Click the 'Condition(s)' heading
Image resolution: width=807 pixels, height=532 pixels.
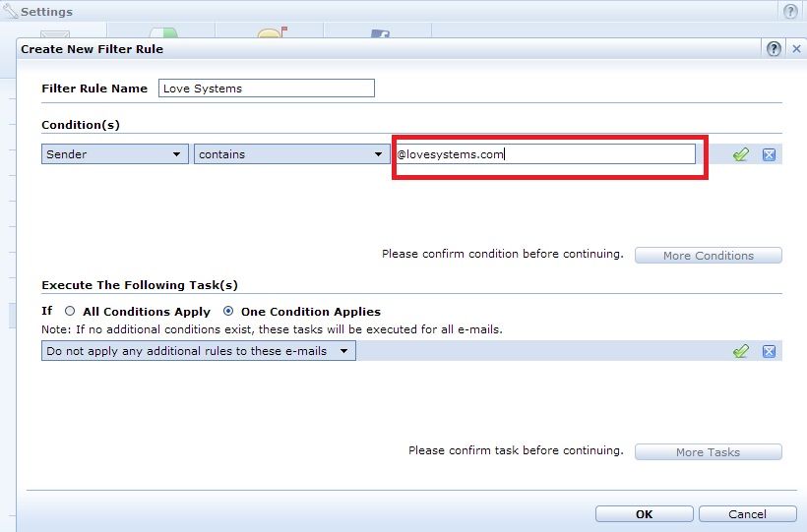click(81, 125)
